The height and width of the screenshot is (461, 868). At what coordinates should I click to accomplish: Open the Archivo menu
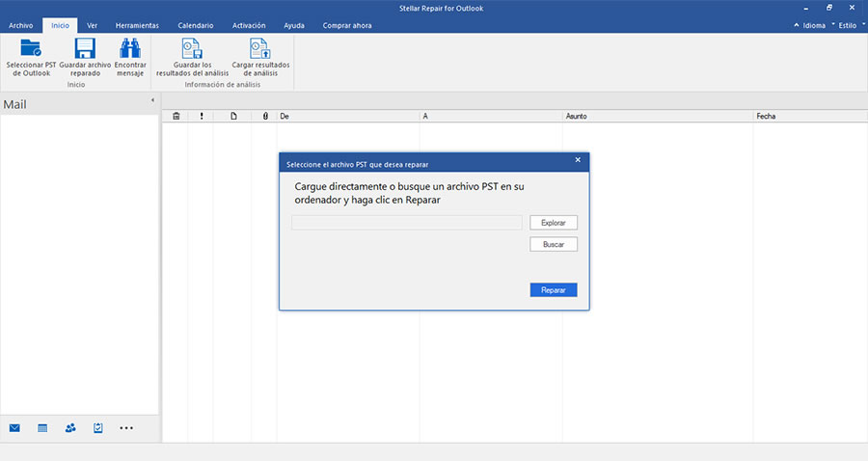[21, 25]
